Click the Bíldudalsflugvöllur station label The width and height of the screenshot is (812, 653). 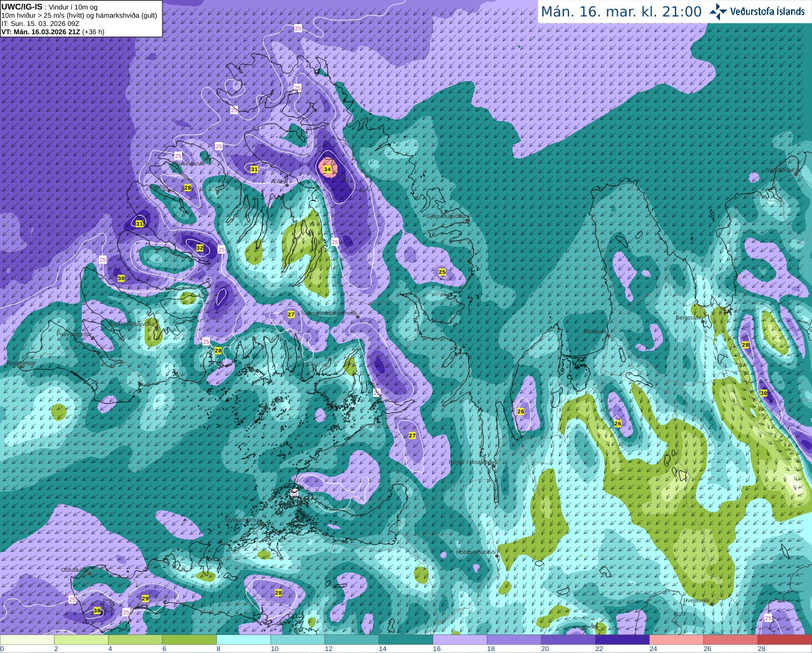pos(132,323)
